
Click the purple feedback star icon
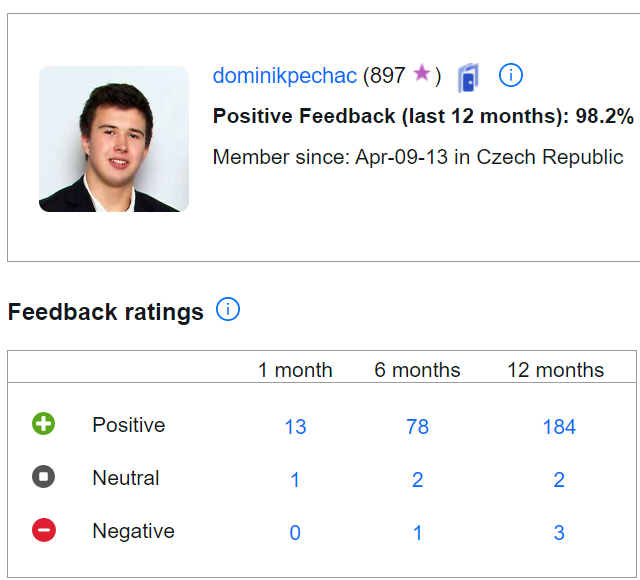click(x=422, y=74)
